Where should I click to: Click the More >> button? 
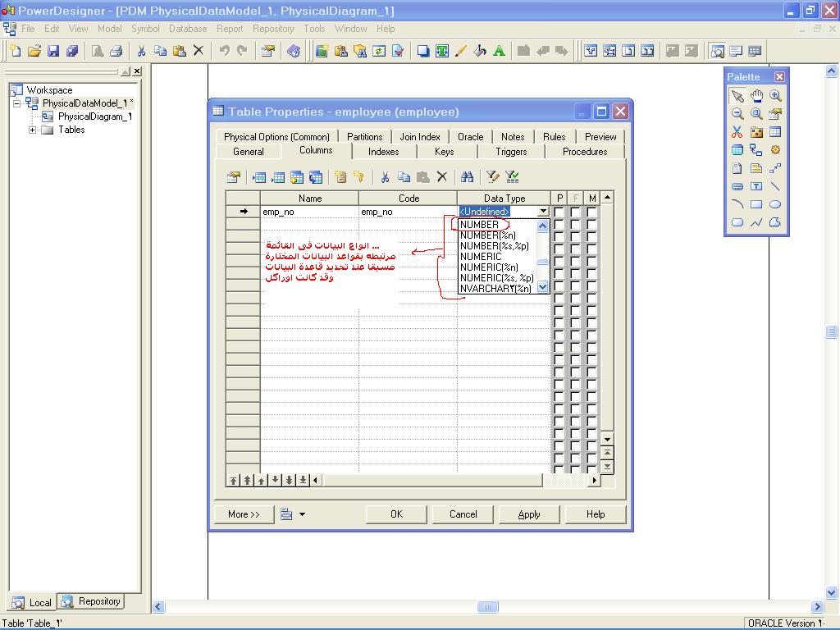coord(244,514)
